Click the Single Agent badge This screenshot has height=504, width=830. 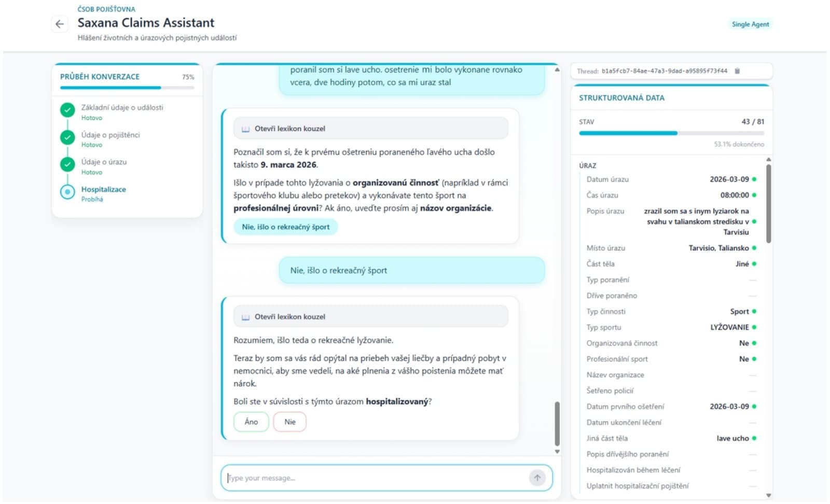pyautogui.click(x=750, y=24)
